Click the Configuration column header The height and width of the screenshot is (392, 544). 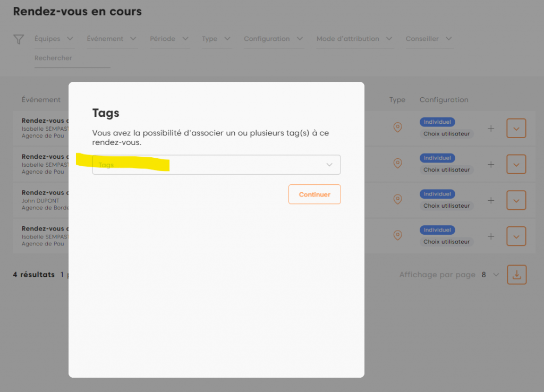444,100
